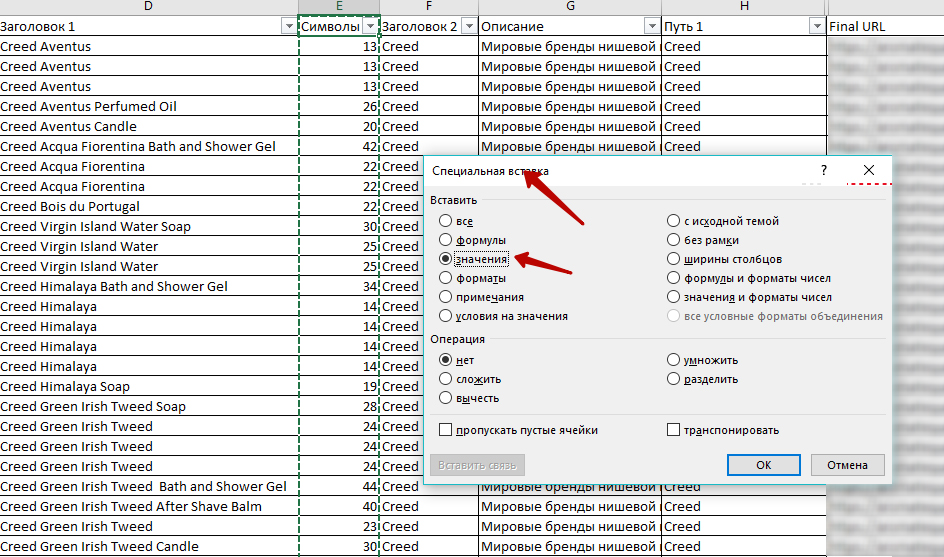Click Символы value 34
944x557 pixels.
(339, 286)
